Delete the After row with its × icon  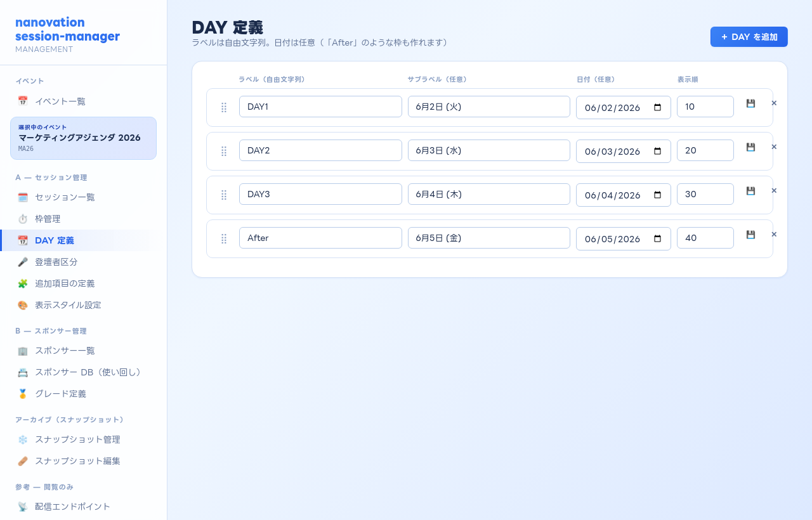[774, 234]
